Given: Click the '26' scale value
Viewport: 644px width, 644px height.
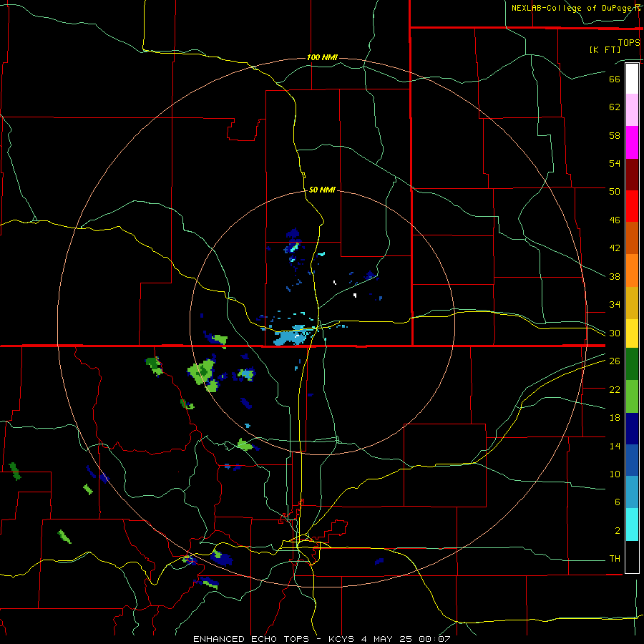Looking at the screenshot, I should [615, 361].
